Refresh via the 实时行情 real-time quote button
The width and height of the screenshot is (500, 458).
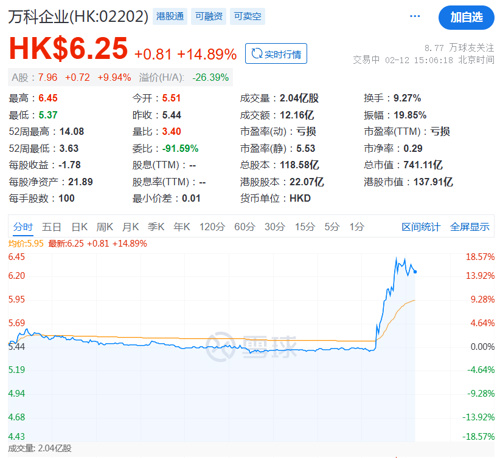[276, 53]
